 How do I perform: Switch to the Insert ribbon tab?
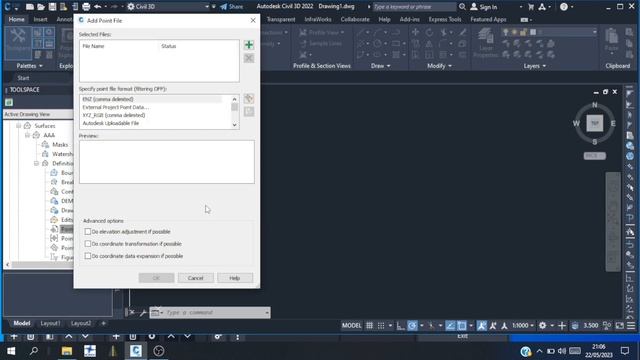point(40,19)
